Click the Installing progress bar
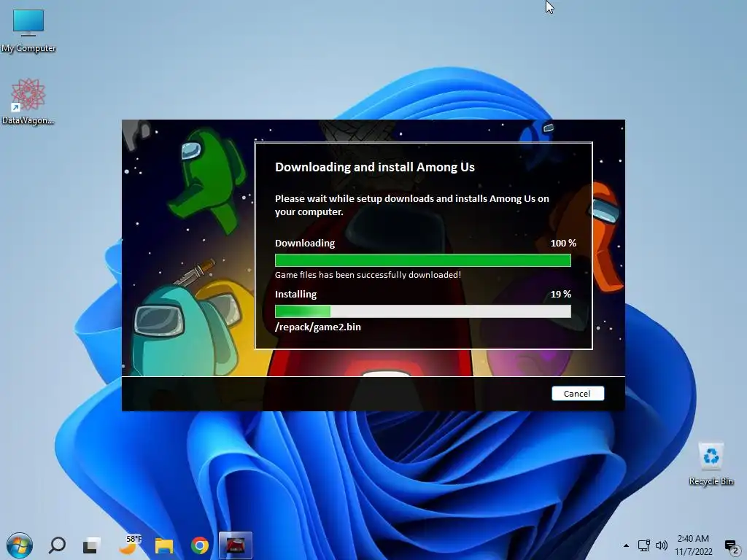 click(x=422, y=311)
